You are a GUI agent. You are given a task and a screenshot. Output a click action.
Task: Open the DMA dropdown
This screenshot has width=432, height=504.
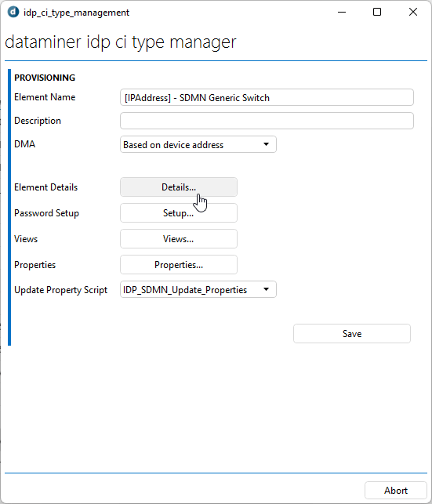pos(198,144)
